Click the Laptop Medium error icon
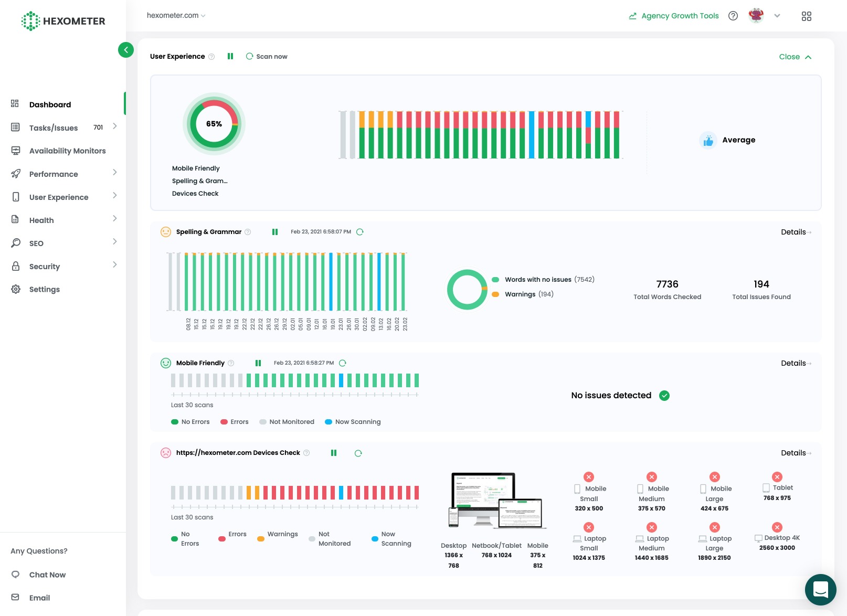The height and width of the screenshot is (616, 847). click(x=652, y=527)
